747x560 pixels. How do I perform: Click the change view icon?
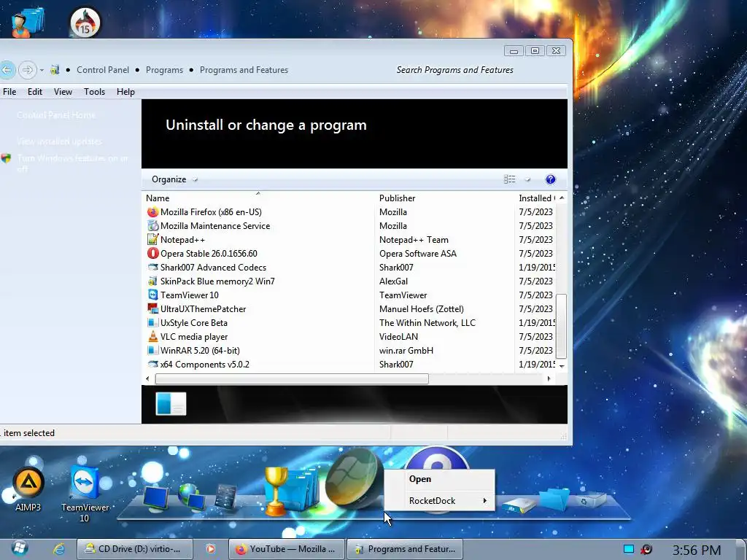click(509, 179)
